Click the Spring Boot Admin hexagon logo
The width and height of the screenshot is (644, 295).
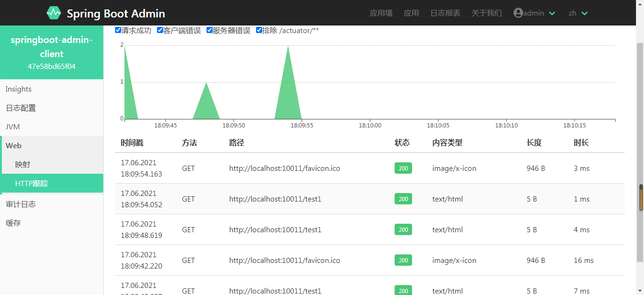(54, 13)
